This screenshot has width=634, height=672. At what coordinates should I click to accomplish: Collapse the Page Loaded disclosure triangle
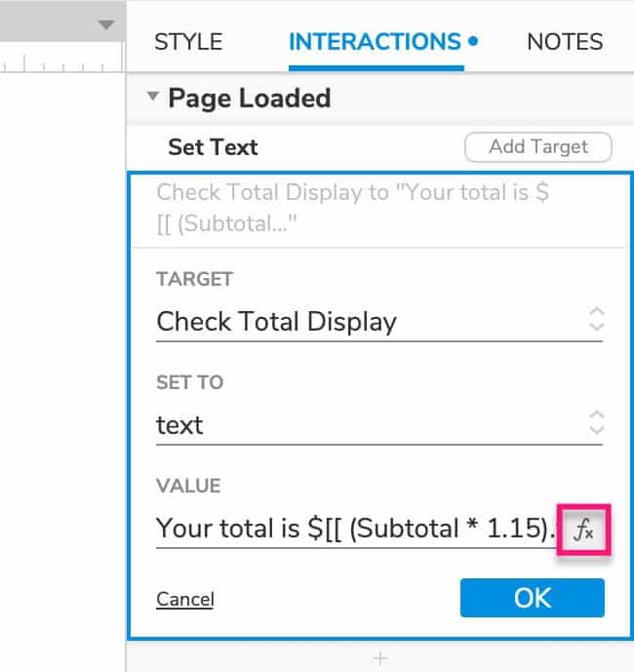(x=152, y=96)
